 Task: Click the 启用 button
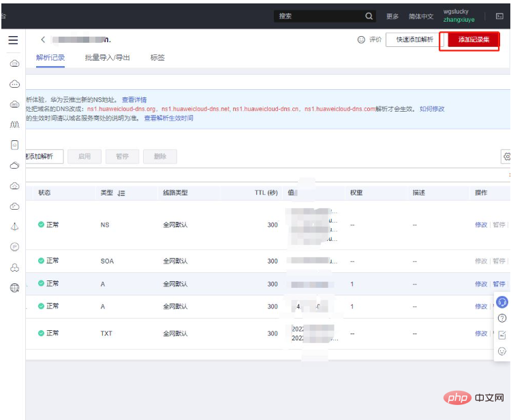point(84,157)
